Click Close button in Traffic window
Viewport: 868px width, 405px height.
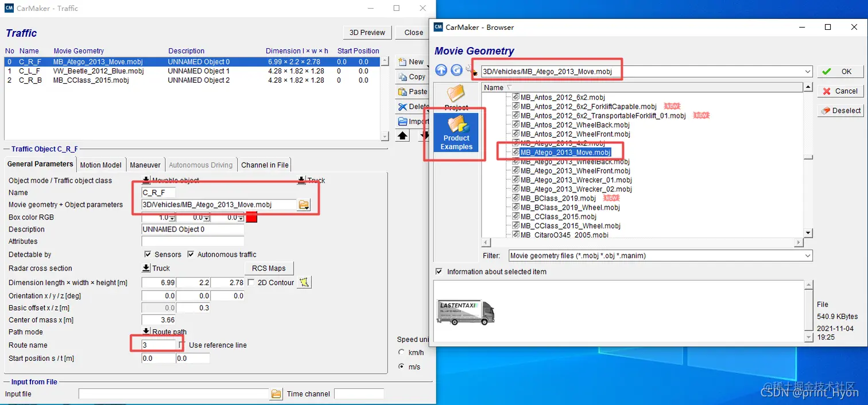(413, 32)
